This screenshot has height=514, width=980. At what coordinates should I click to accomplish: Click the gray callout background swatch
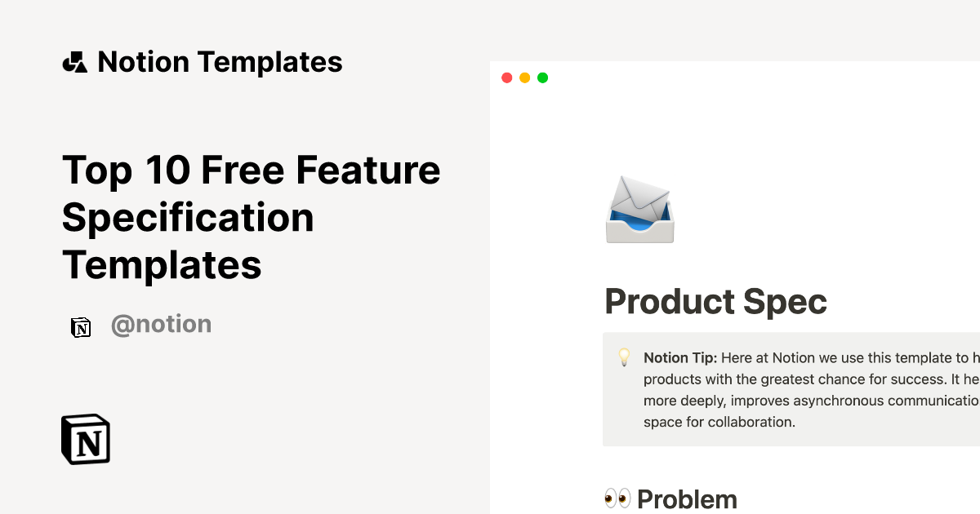[x=898, y=441]
